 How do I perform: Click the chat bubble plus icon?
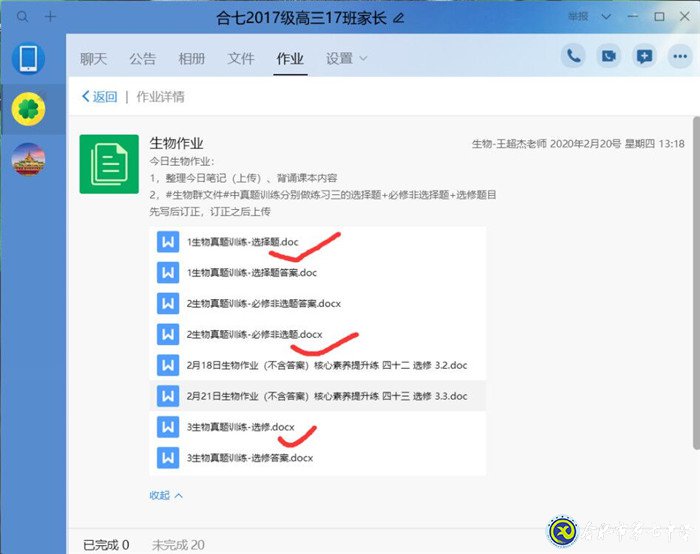644,56
